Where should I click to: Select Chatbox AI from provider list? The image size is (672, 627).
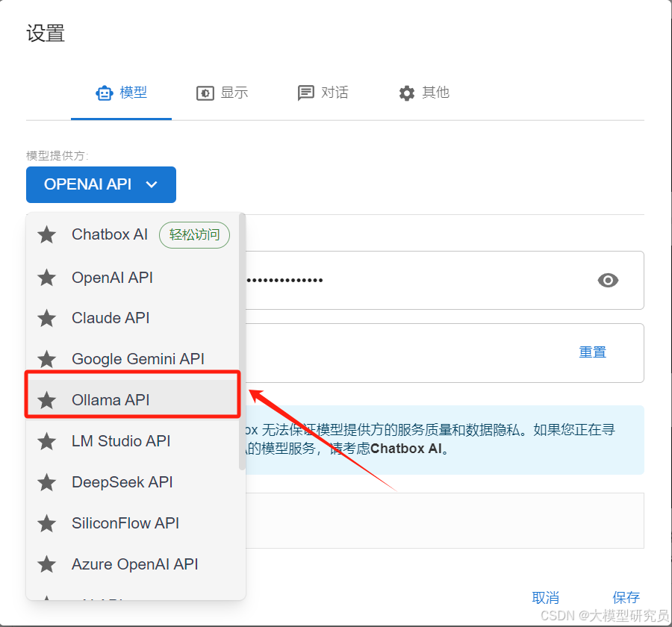[x=134, y=234]
